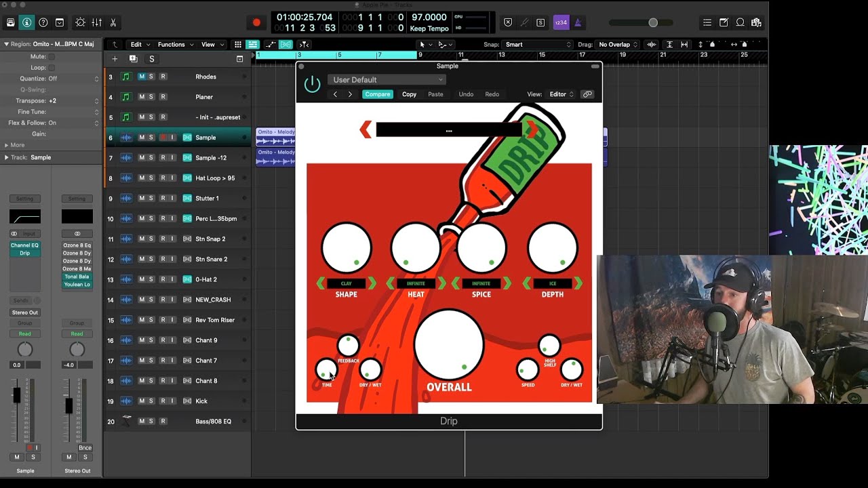The image size is (868, 488).
Task: Open the View menu in tracks area
Action: (x=211, y=45)
